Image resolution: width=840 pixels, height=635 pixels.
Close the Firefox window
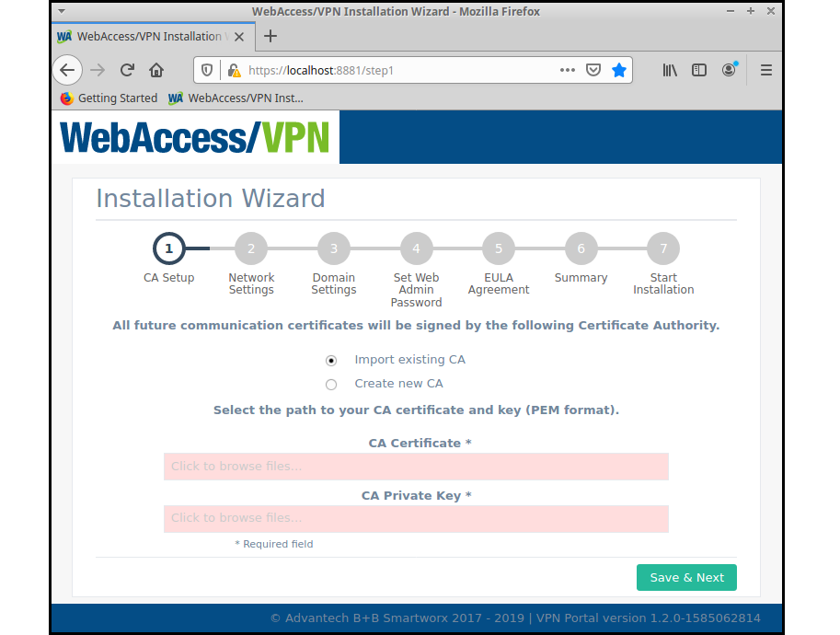click(771, 11)
